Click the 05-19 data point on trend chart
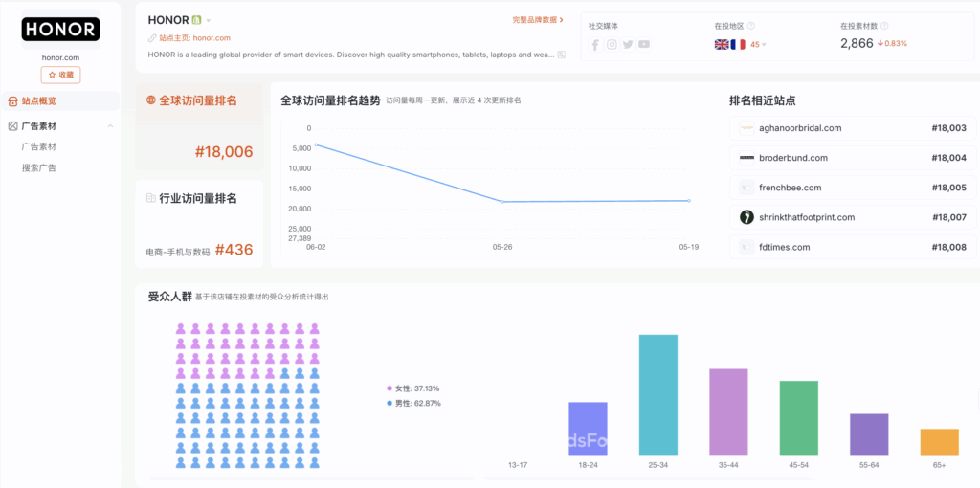 (x=689, y=201)
